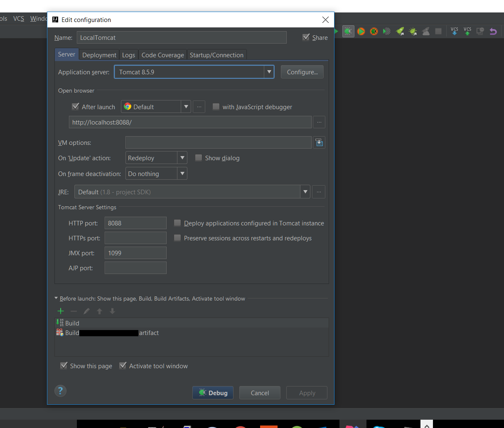Open the Default browser dropdown arrow

click(x=186, y=107)
